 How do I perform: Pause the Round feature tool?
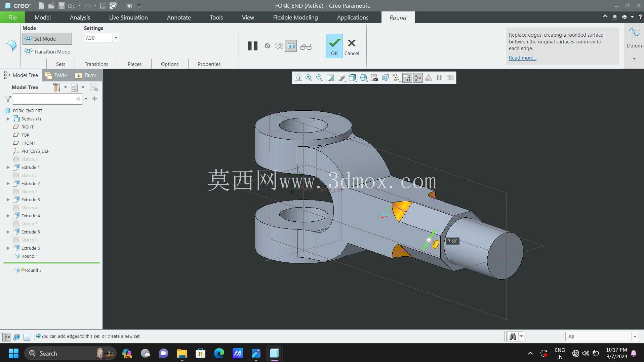pyautogui.click(x=252, y=46)
